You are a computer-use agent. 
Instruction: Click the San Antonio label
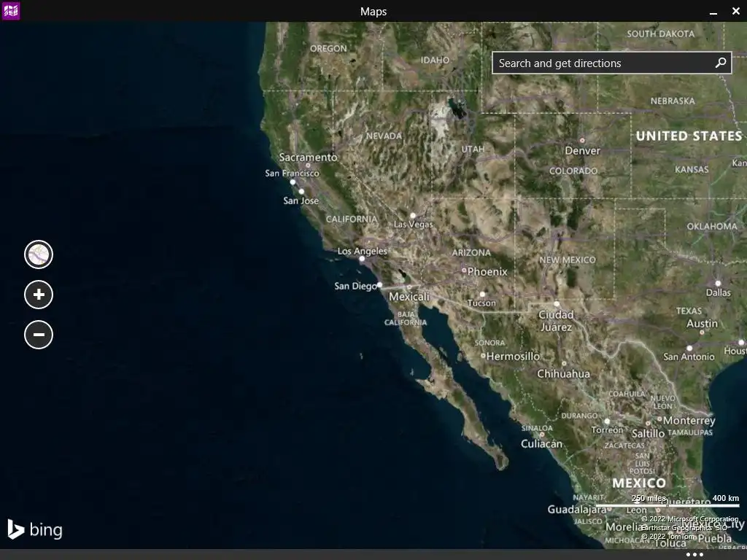689,357
